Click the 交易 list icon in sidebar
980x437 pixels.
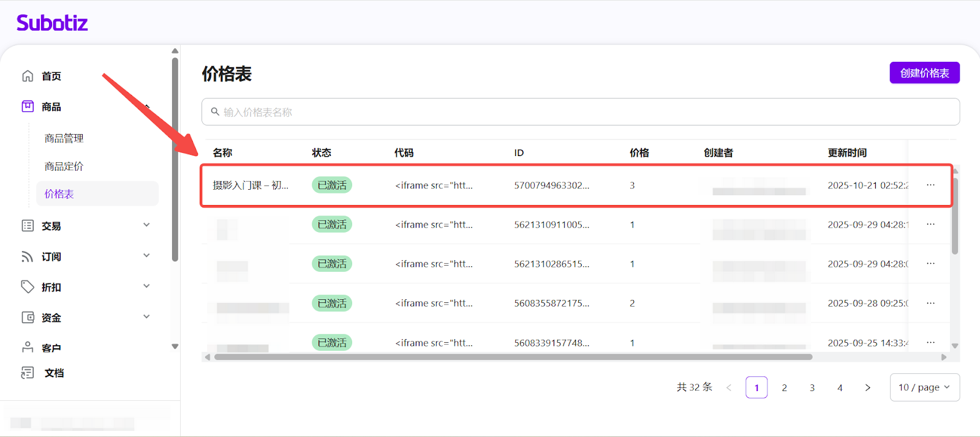28,226
